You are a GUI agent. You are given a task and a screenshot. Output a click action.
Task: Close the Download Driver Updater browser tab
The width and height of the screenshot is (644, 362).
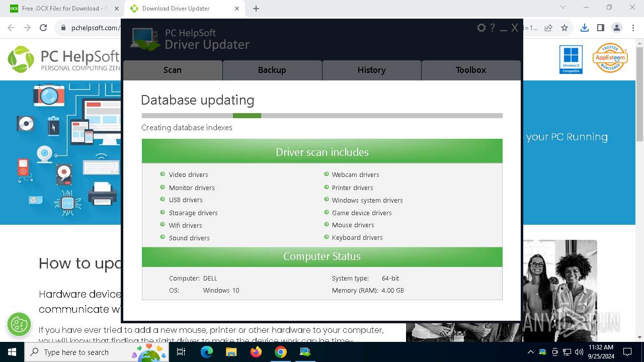(x=237, y=9)
